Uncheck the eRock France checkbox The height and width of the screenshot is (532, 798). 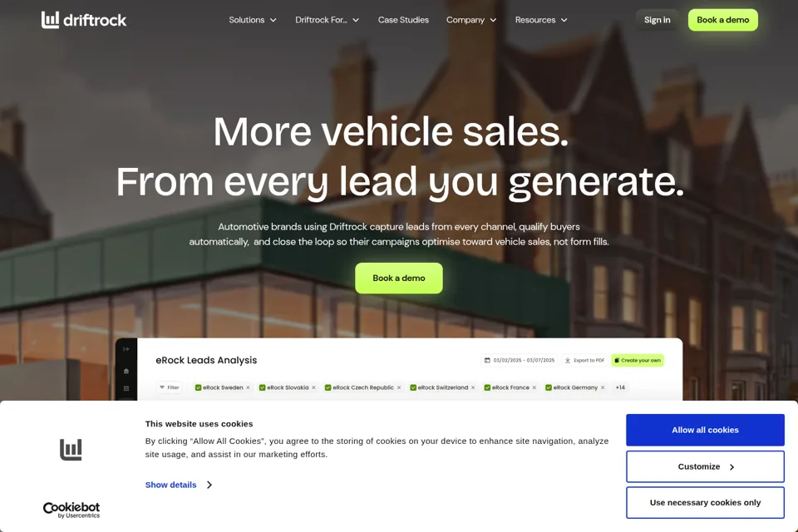point(487,387)
